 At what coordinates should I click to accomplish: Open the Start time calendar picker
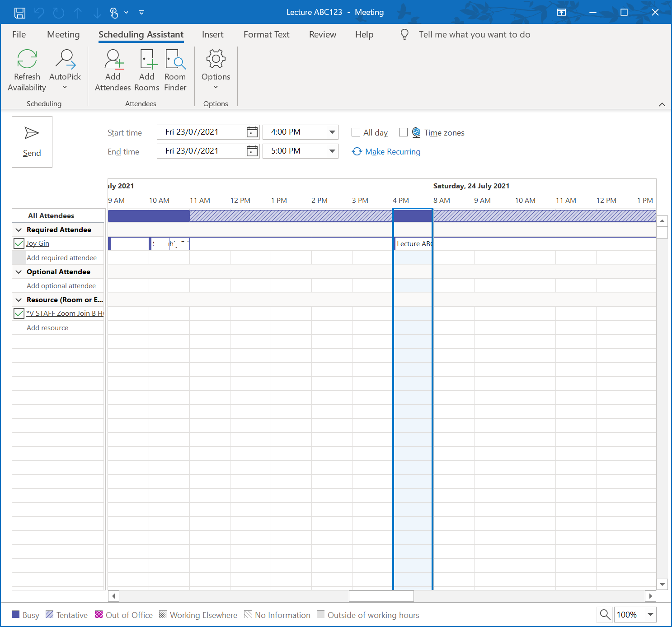(x=252, y=132)
